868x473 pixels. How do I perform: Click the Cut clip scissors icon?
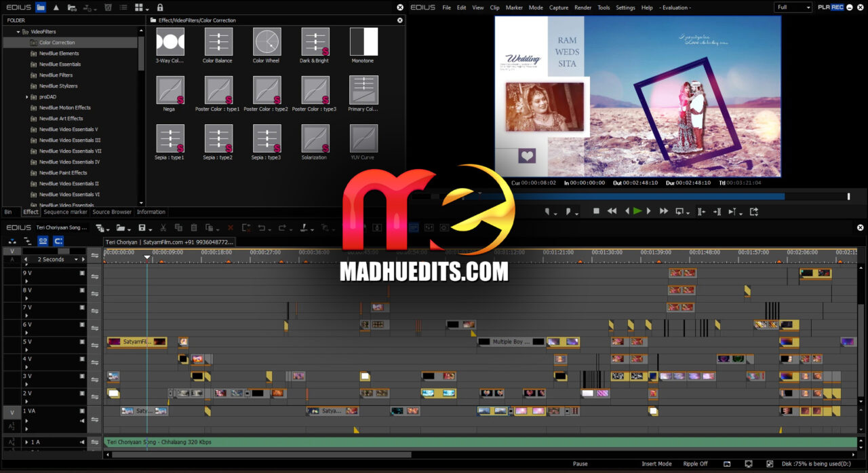coord(163,227)
